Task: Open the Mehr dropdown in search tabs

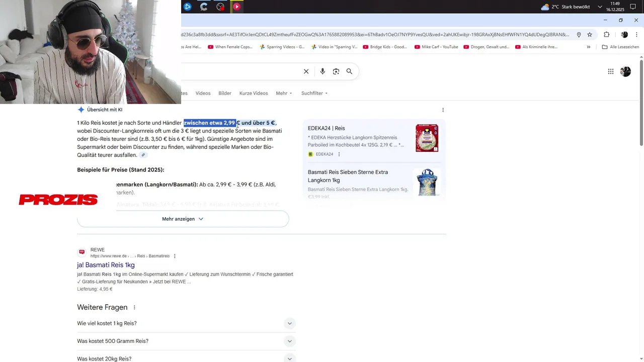Action: 284,93
